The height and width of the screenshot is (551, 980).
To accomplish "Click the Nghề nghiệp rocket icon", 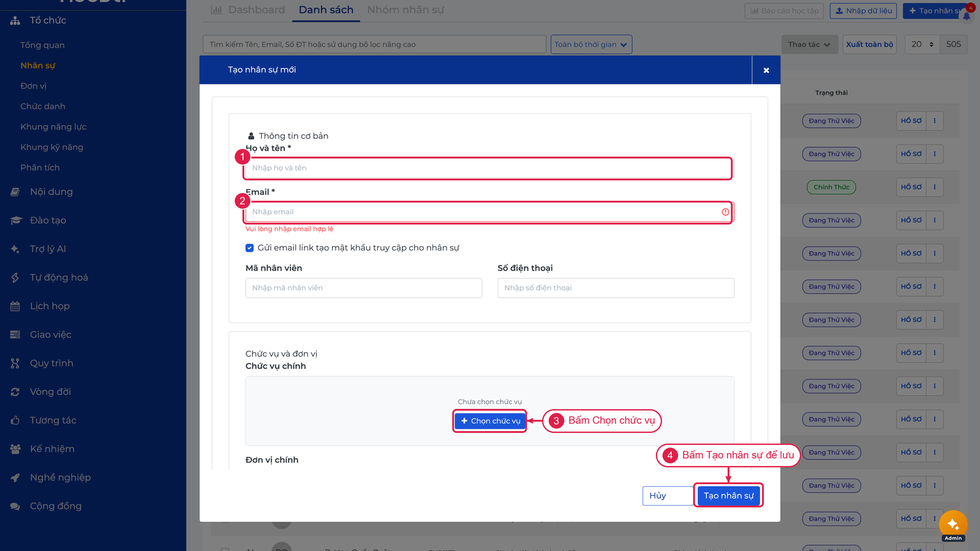I will tap(15, 478).
